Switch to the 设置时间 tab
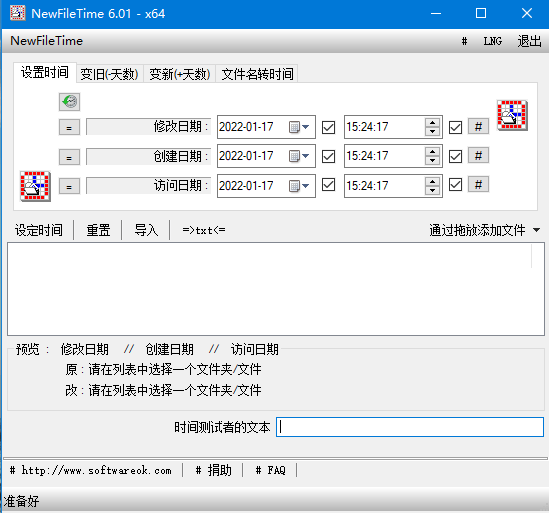This screenshot has width=549, height=513. click(x=45, y=72)
